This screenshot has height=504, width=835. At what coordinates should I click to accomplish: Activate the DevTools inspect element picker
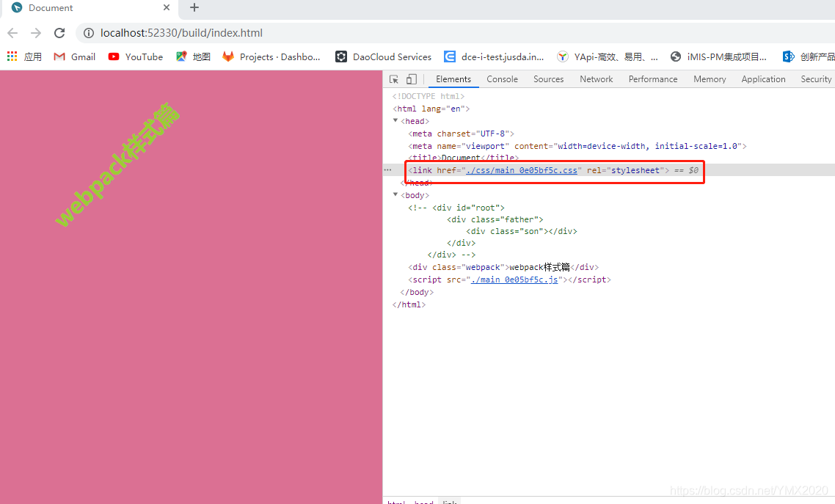[x=394, y=79]
